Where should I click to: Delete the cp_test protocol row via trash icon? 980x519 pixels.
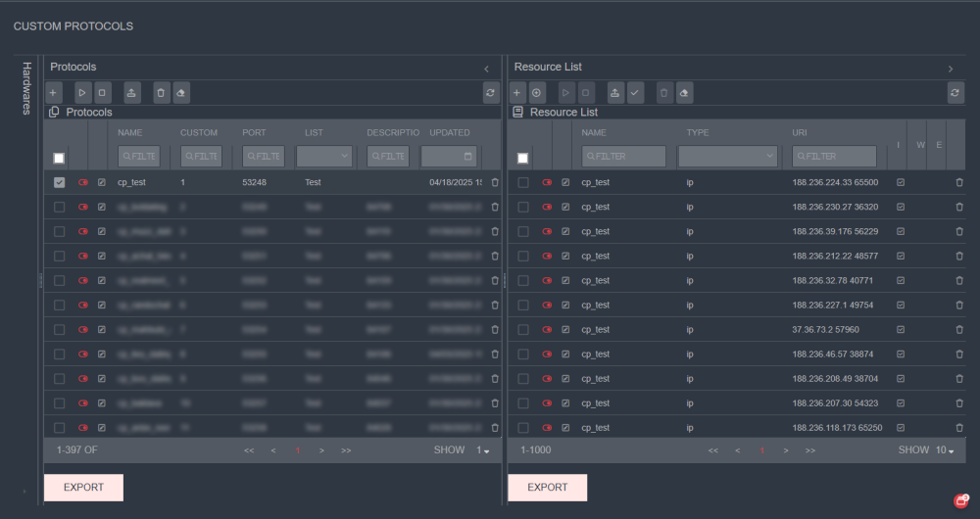(x=495, y=182)
